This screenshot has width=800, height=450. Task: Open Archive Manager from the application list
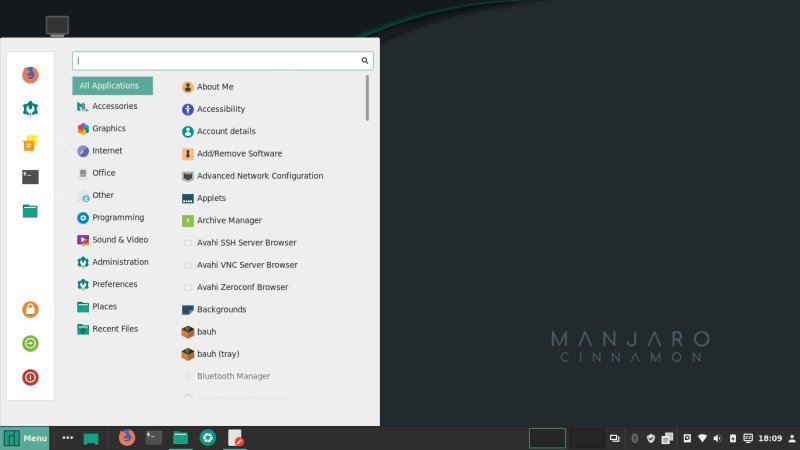pos(229,220)
